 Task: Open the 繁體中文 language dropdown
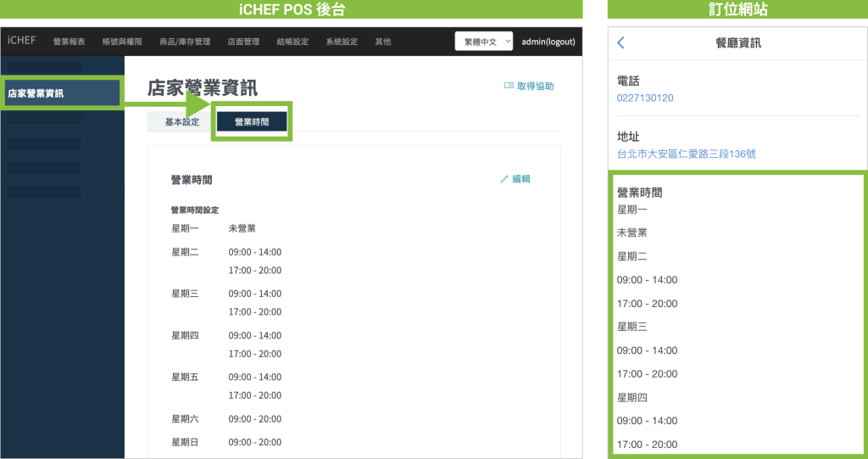click(x=484, y=41)
